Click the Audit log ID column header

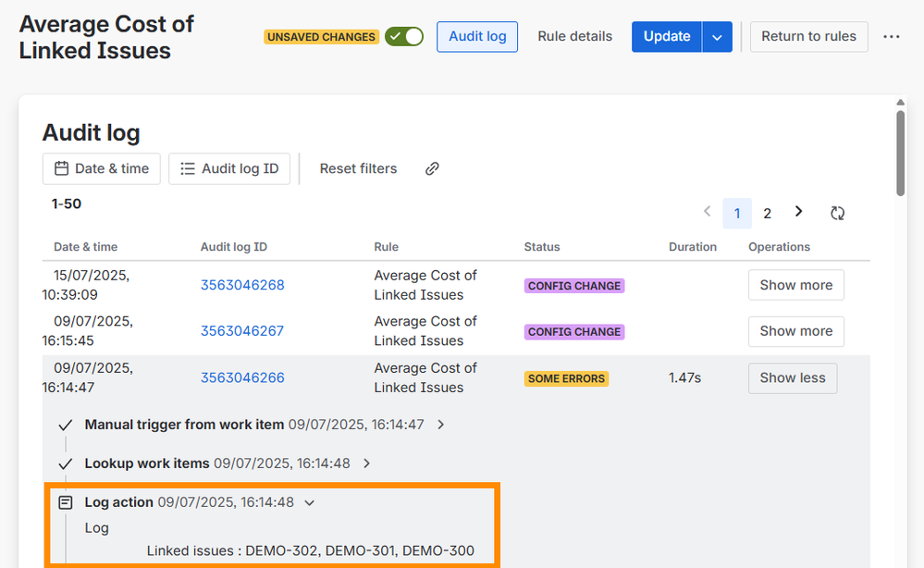pyautogui.click(x=234, y=247)
